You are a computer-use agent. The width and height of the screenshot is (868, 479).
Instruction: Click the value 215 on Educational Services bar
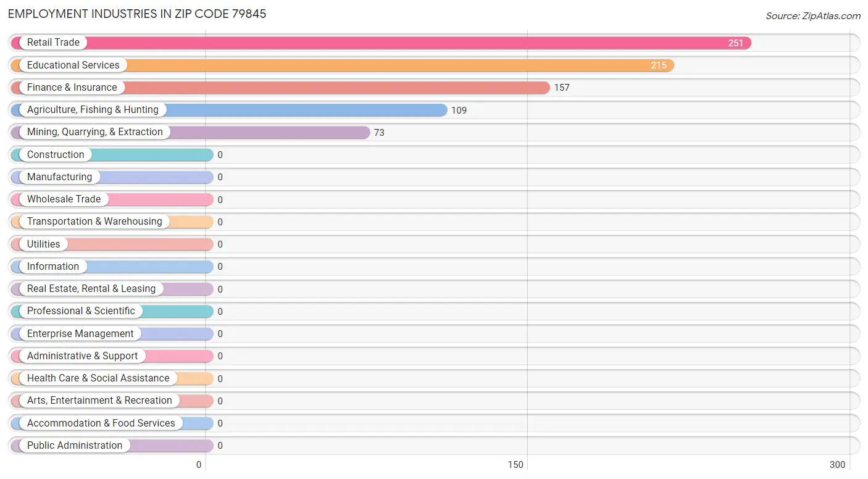point(659,65)
